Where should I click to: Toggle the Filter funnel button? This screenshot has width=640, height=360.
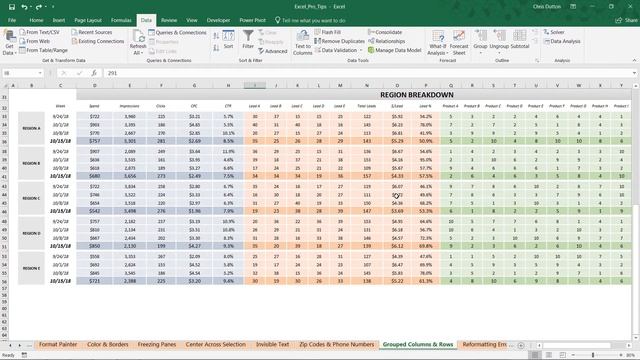[x=248, y=40]
